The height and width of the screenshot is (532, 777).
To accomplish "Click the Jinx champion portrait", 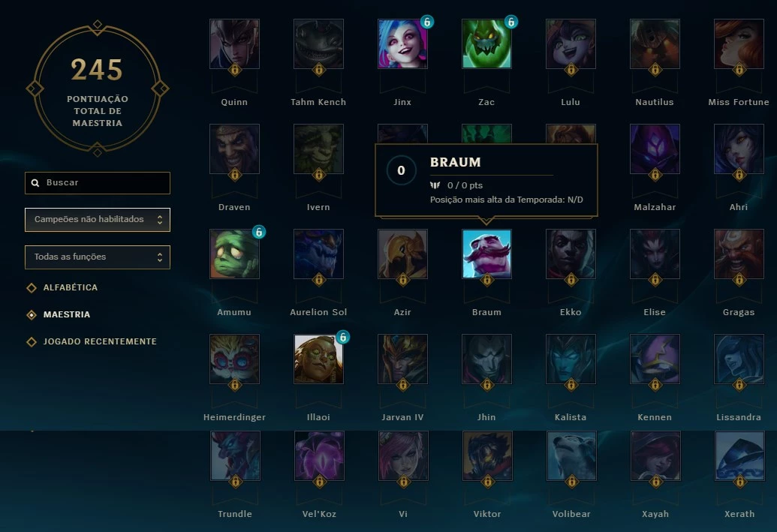I will pyautogui.click(x=402, y=44).
